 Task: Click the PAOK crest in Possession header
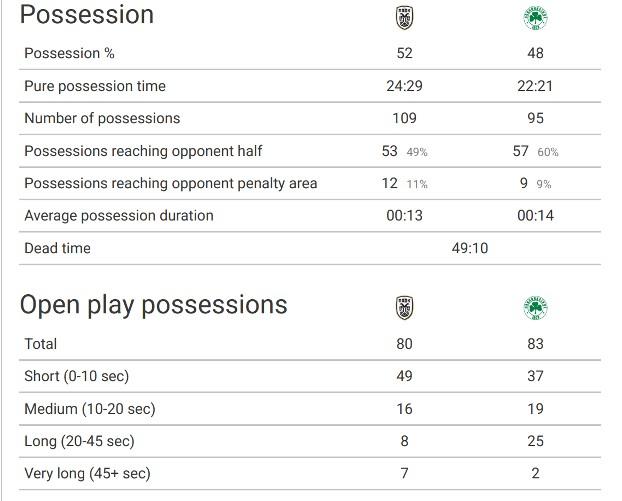point(405,18)
